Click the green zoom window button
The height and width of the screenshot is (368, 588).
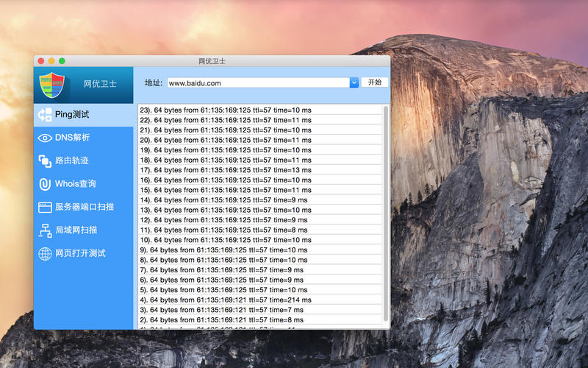click(62, 61)
